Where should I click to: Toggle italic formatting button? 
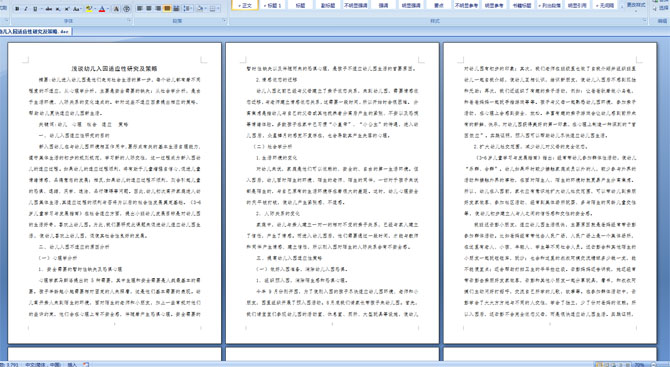pyautogui.click(x=26, y=9)
